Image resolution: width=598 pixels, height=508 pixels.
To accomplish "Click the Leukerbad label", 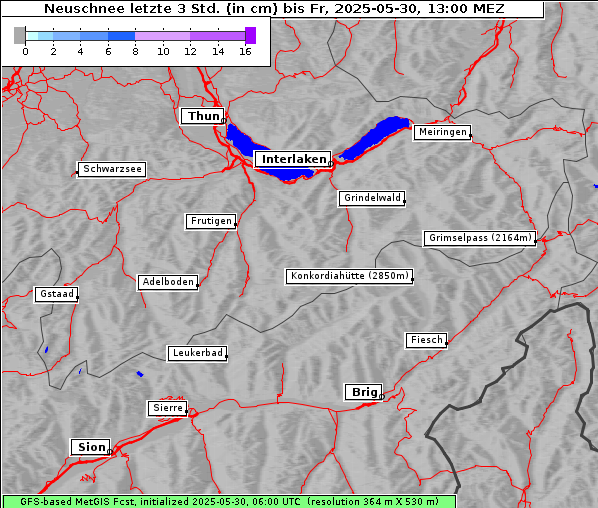I will 198,353.
